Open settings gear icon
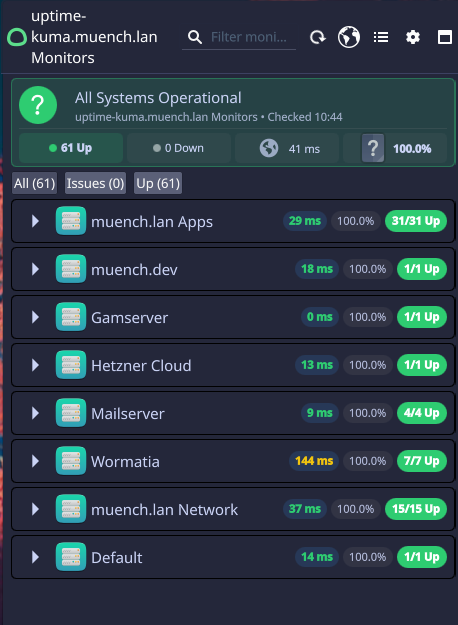458x625 pixels. click(x=413, y=37)
